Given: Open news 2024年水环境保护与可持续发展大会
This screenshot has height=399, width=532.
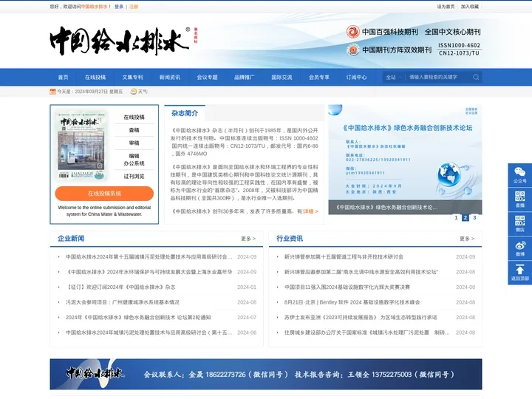Looking at the screenshot, I should pyautogui.click(x=149, y=272).
